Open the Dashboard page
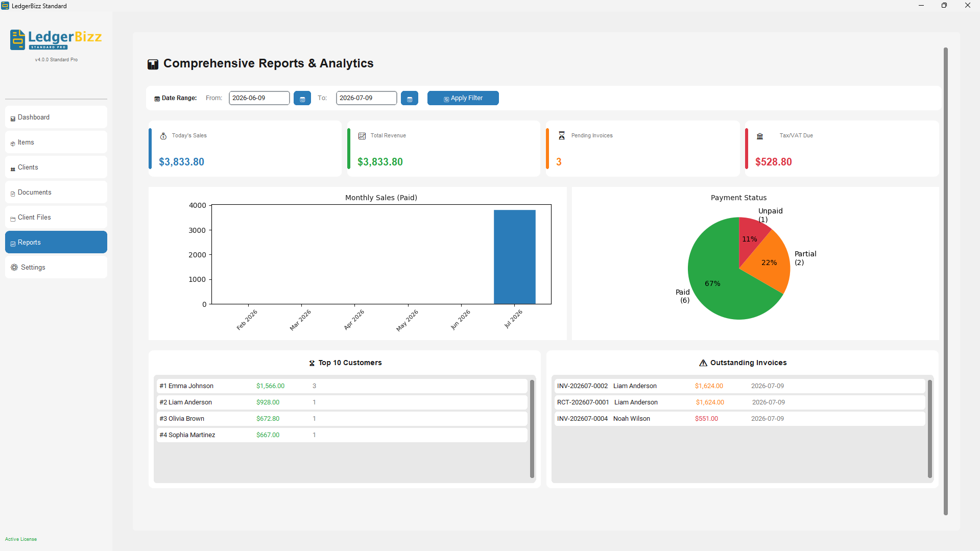 (56, 117)
